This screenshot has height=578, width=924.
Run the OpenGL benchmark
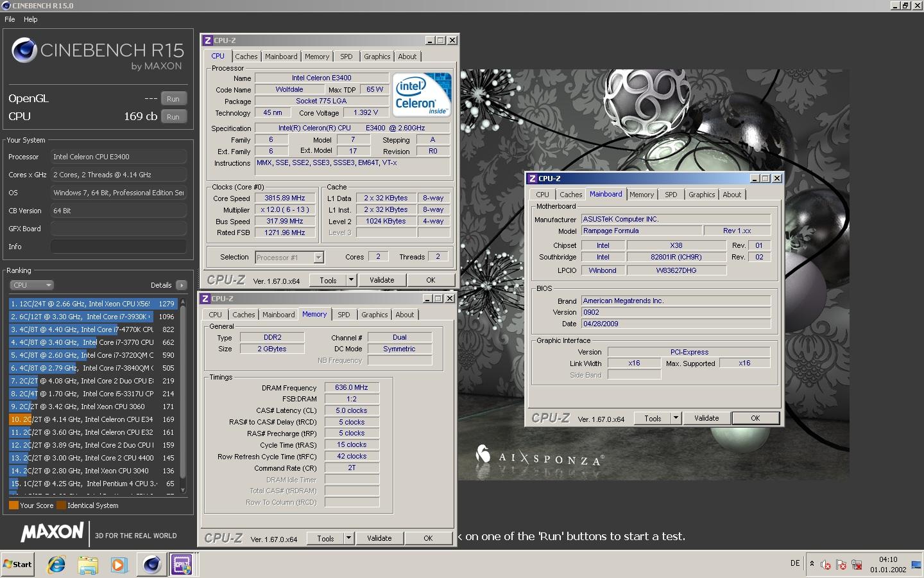point(173,99)
